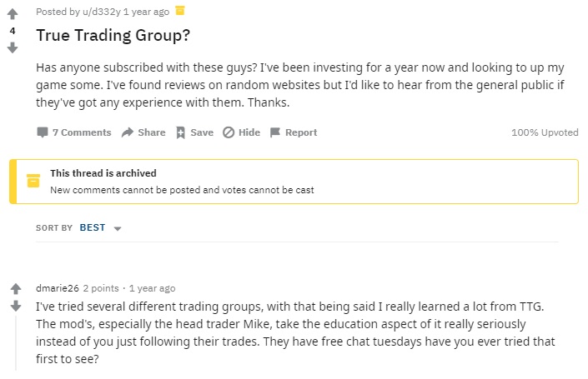Collapse dmarie26's comment thread line
The width and height of the screenshot is (588, 379).
16,342
